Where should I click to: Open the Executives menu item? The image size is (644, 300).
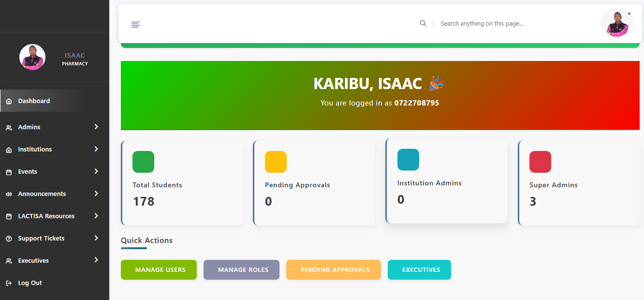tap(55, 260)
